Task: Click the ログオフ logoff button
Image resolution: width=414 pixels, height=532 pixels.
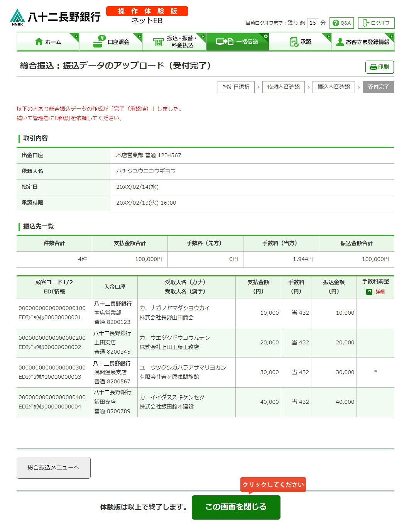Action: (x=376, y=23)
